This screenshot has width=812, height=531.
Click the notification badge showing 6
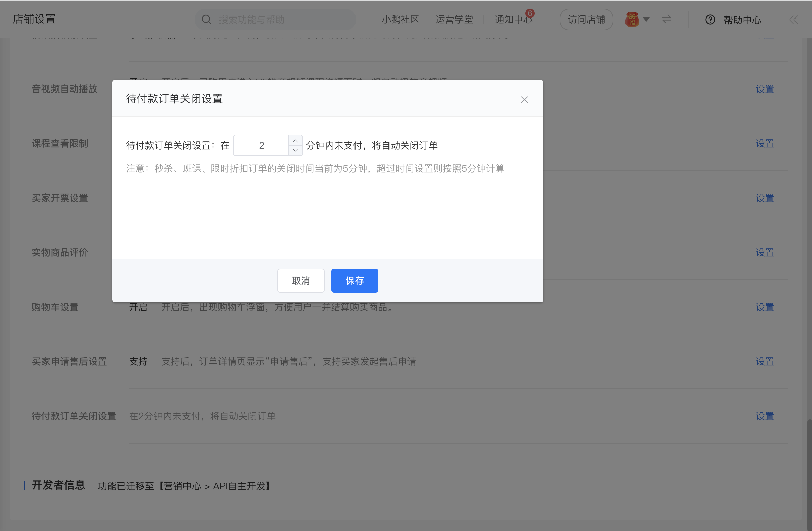[x=530, y=14]
